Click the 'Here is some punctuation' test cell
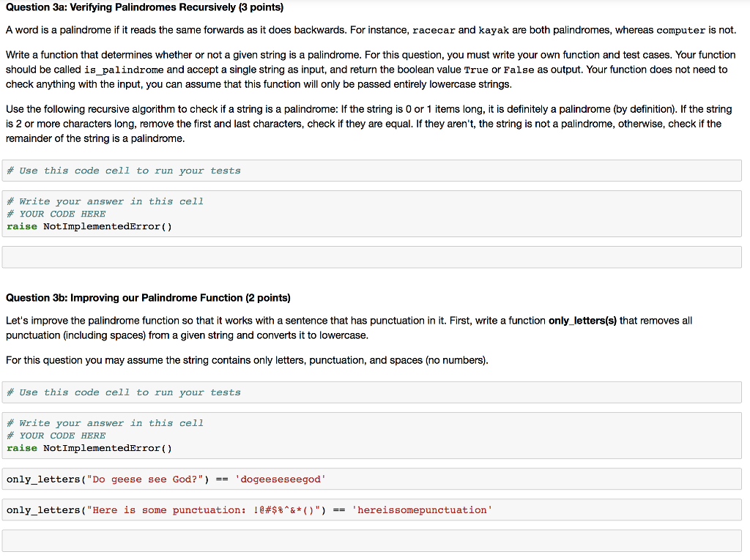This screenshot has height=560, width=750. [371, 509]
